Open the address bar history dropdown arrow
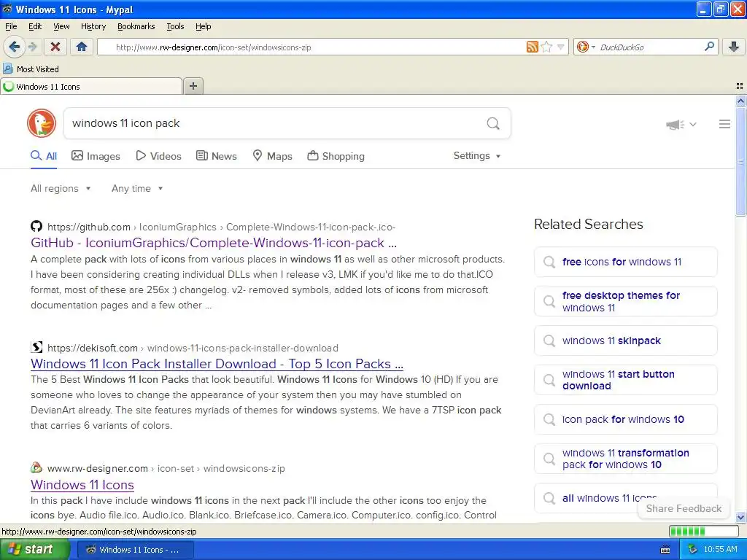Viewport: 747px width, 560px height. (561, 47)
